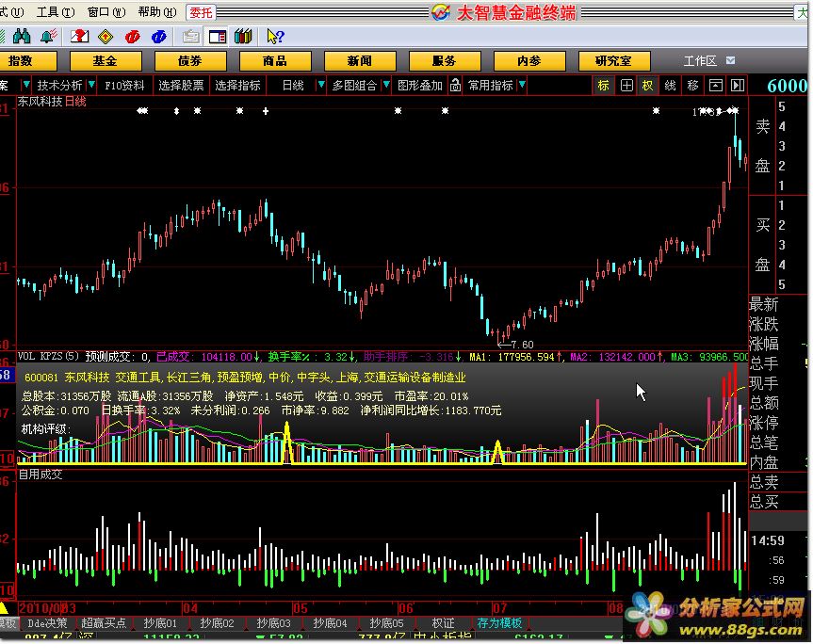Click the 选择指标 toolbar item
The width and height of the screenshot is (813, 644).
(238, 86)
